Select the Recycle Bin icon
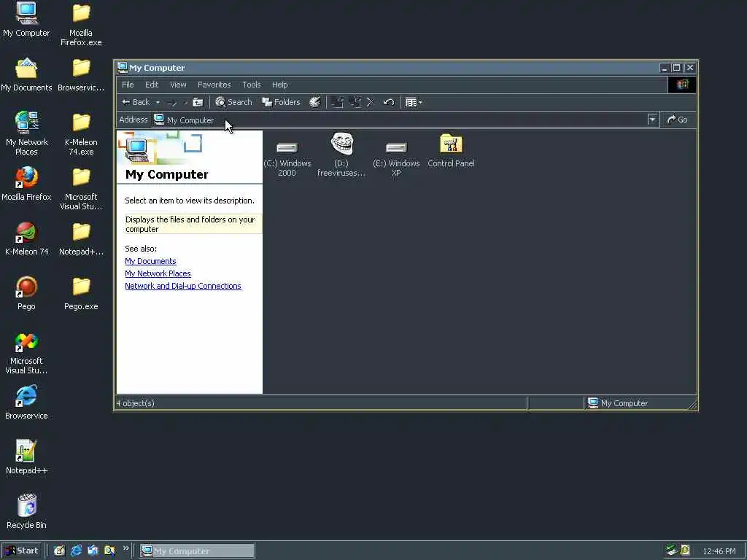747x560 pixels. 26,512
